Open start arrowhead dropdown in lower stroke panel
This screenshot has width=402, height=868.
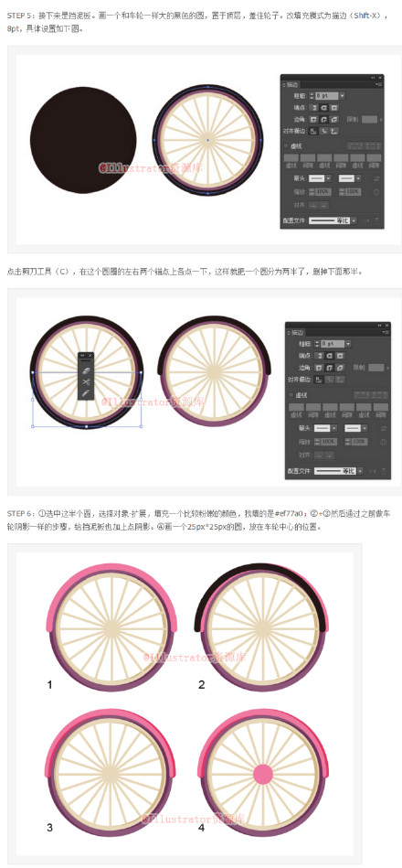(x=334, y=428)
